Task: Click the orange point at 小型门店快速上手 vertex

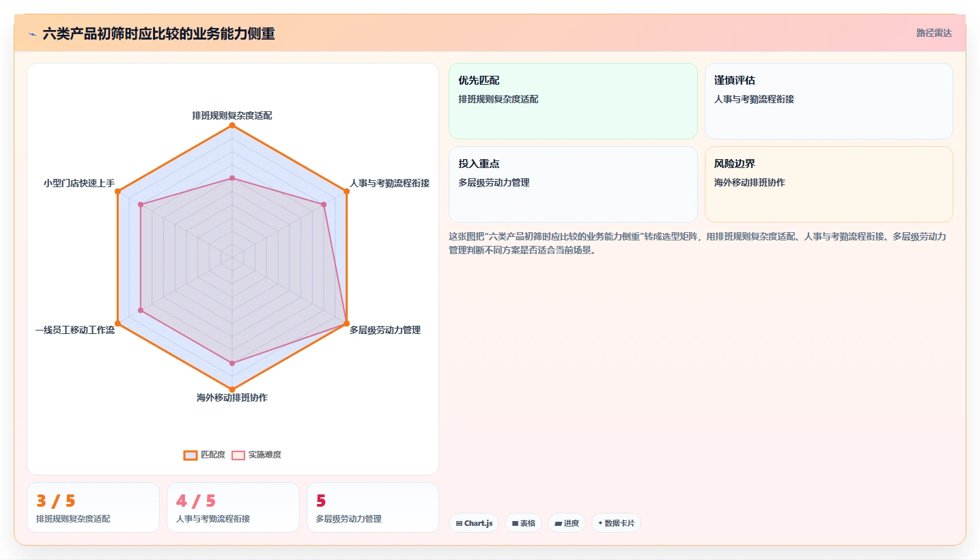Action: [x=118, y=192]
